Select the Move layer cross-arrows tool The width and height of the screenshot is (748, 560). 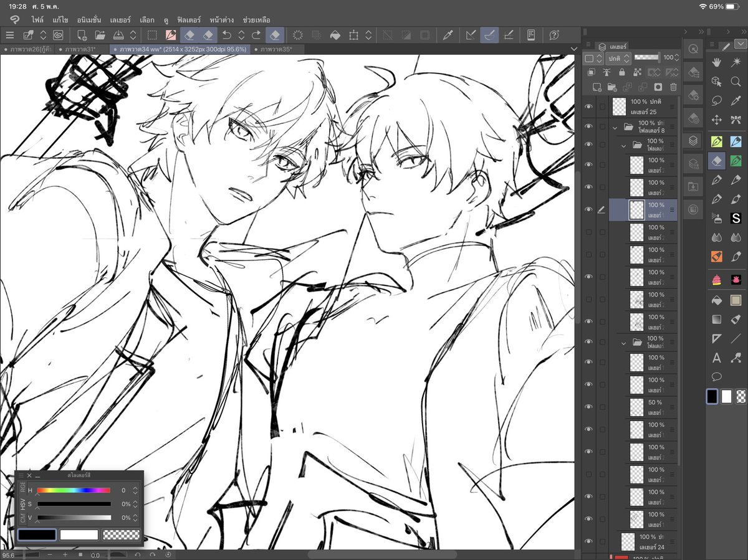click(x=717, y=120)
